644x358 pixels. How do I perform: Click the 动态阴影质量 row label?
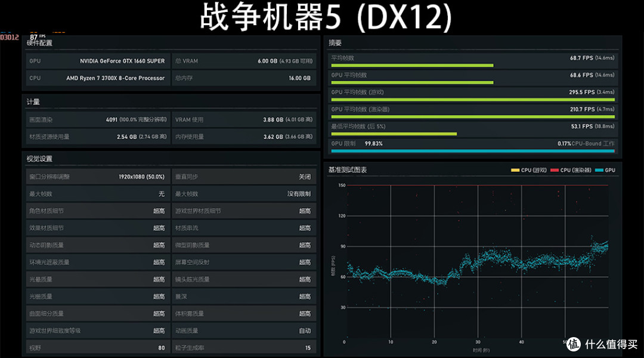(47, 245)
